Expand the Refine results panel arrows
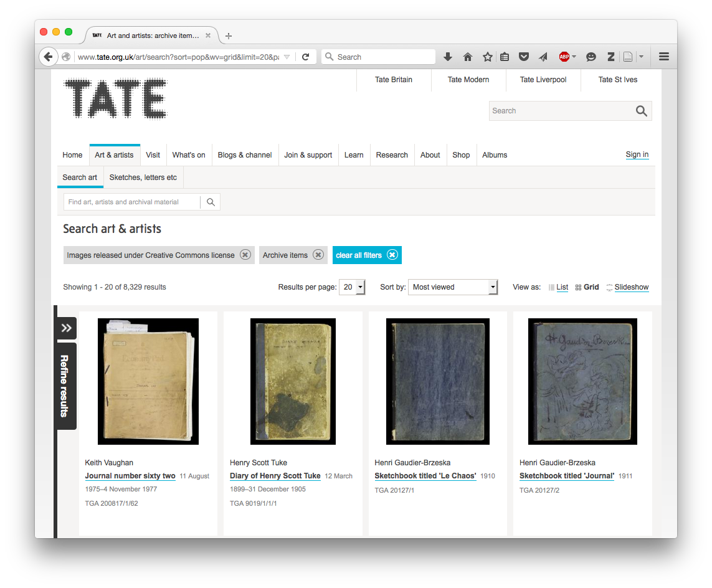Viewport: 712px width, 588px height. tap(66, 328)
